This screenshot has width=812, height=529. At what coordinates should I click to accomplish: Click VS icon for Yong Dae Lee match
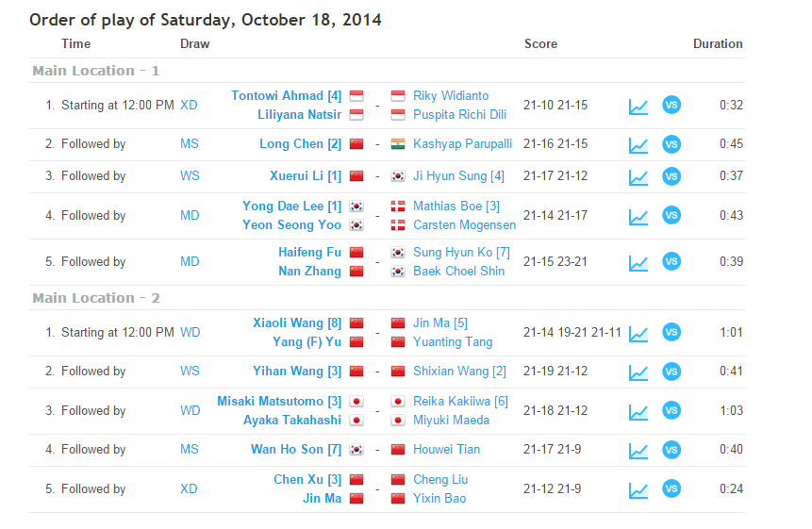click(x=671, y=216)
